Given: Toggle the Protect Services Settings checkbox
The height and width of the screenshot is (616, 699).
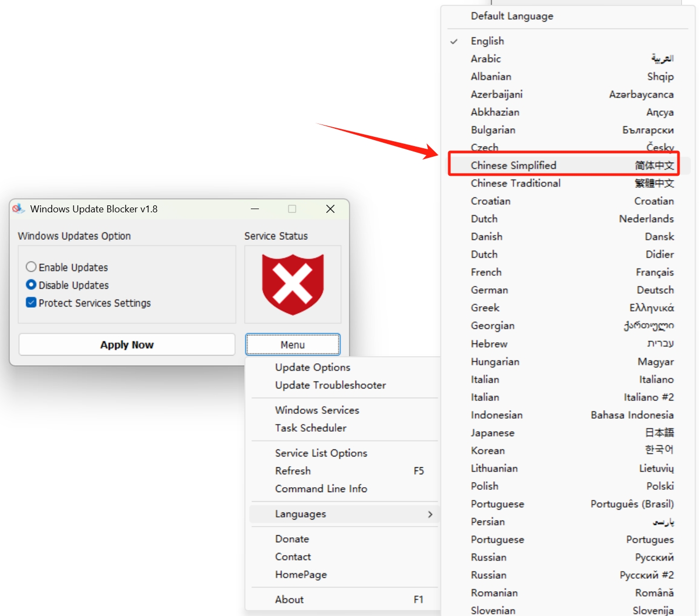Looking at the screenshot, I should click(x=31, y=303).
